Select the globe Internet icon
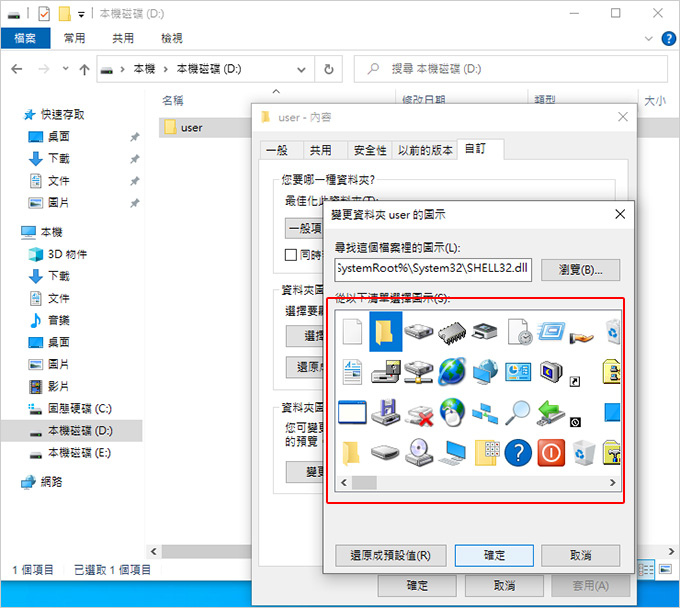This screenshot has width=680, height=608. [x=452, y=372]
